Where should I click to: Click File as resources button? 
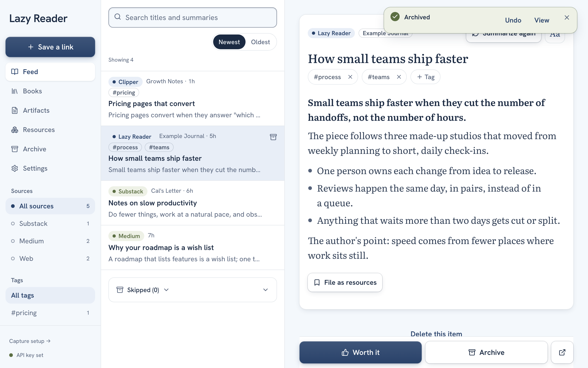pos(345,282)
